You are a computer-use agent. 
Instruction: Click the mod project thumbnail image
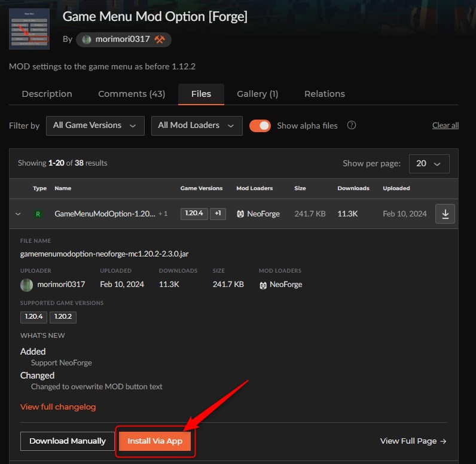click(x=29, y=29)
